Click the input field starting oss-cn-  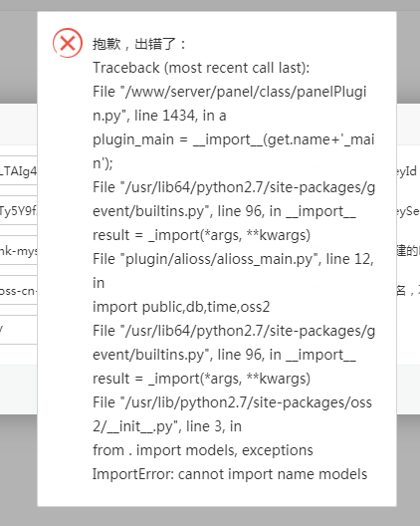coord(19,291)
